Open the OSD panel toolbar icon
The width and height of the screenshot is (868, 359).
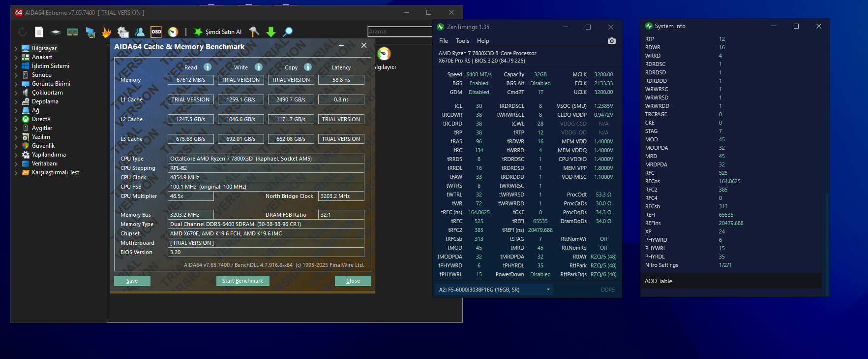pyautogui.click(x=156, y=32)
